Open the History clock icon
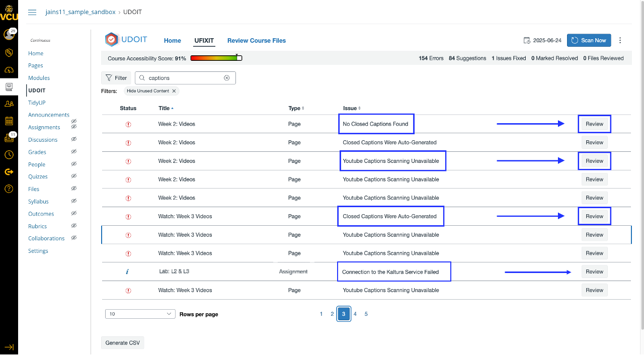Image resolution: width=644 pixels, height=362 pixels. [x=9, y=155]
